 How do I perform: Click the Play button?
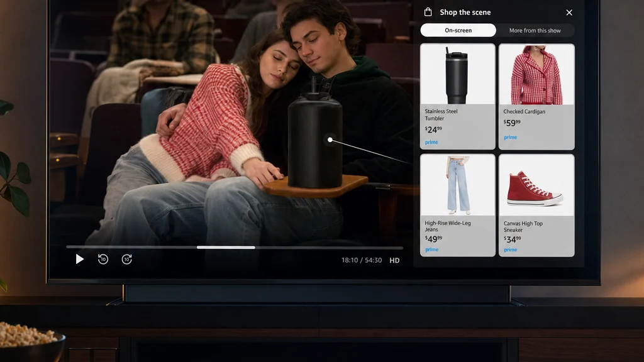[x=80, y=259]
